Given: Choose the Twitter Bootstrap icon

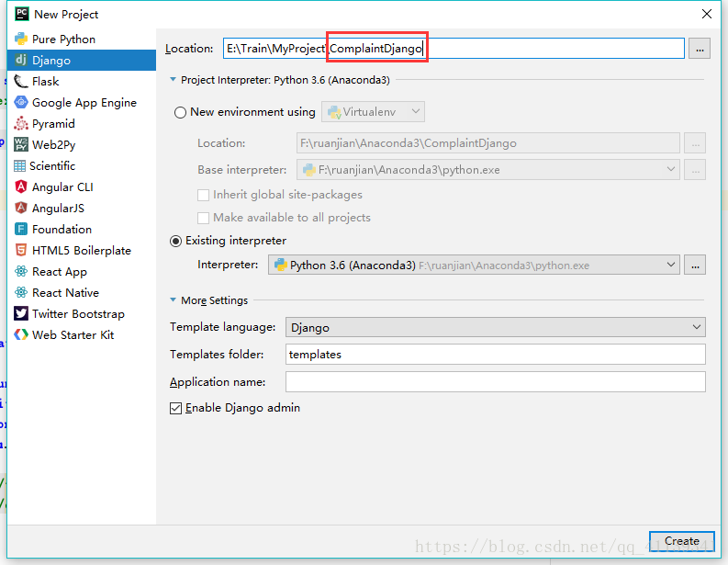Looking at the screenshot, I should (21, 313).
